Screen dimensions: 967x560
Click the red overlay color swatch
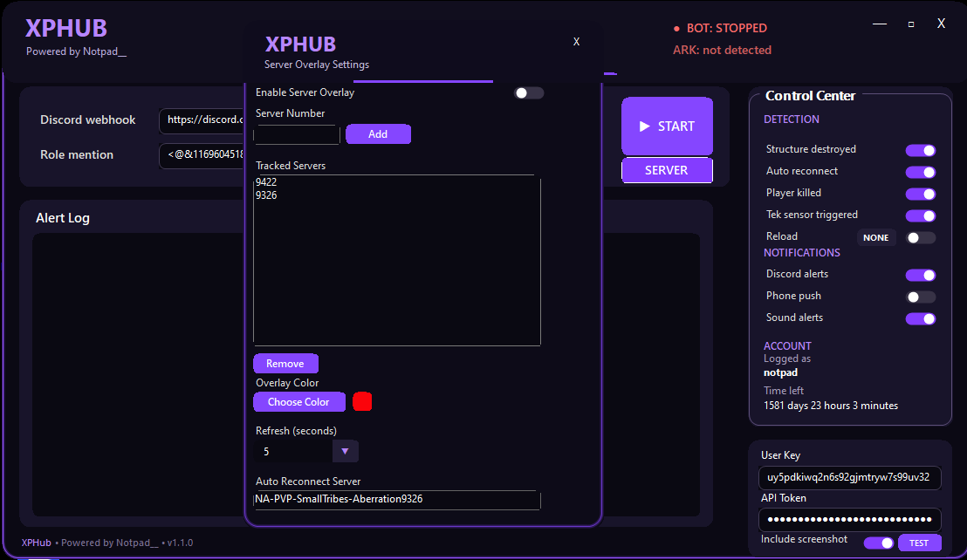[x=362, y=401]
